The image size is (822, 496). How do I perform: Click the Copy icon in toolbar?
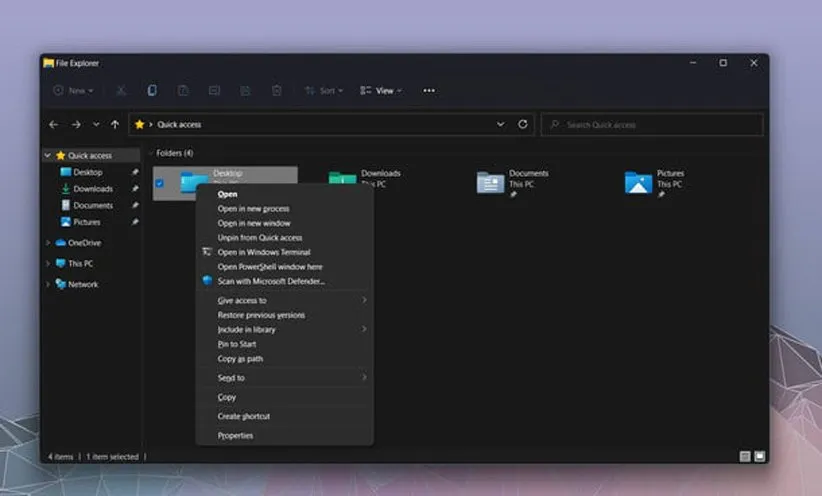click(151, 90)
